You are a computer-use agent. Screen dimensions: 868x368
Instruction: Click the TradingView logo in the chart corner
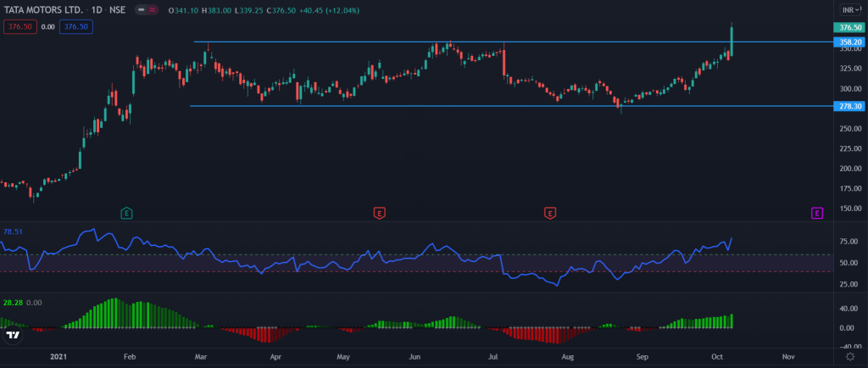13,336
